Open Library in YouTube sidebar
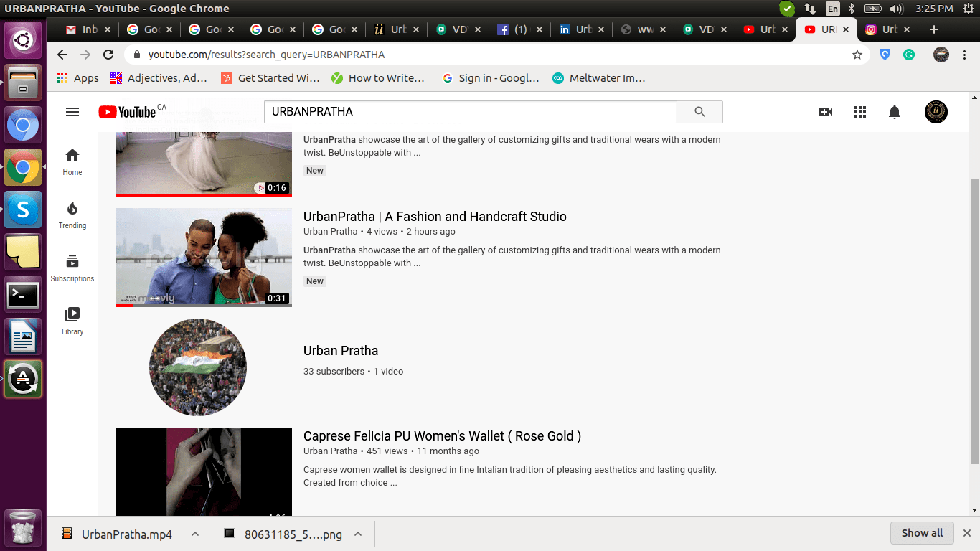This screenshot has width=980, height=551. [x=72, y=321]
